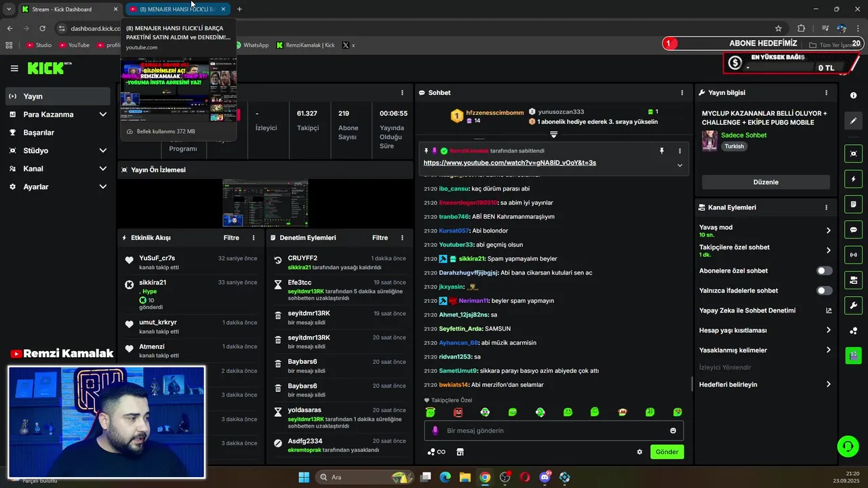Image resolution: width=868 pixels, height=488 pixels.
Task: Click the channel points icon below the message box
Action: tap(435, 452)
